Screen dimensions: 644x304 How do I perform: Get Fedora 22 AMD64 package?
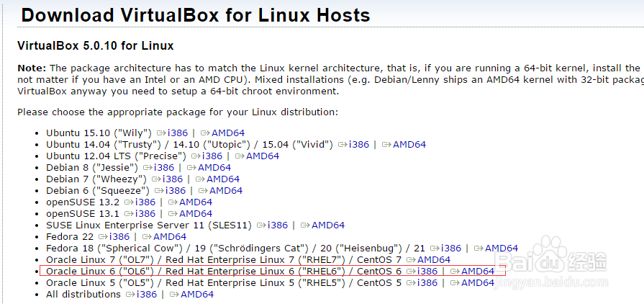pos(170,236)
